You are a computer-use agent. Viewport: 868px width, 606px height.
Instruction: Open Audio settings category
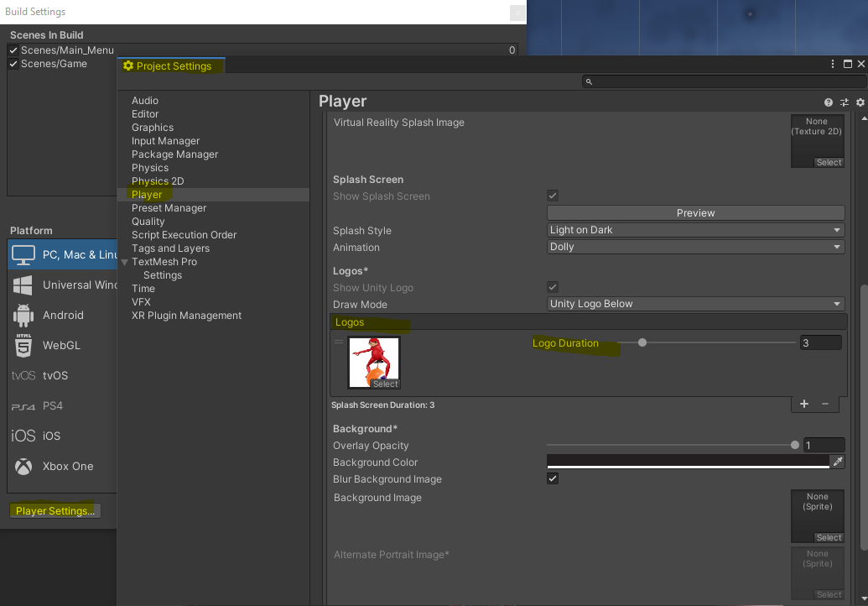145,100
